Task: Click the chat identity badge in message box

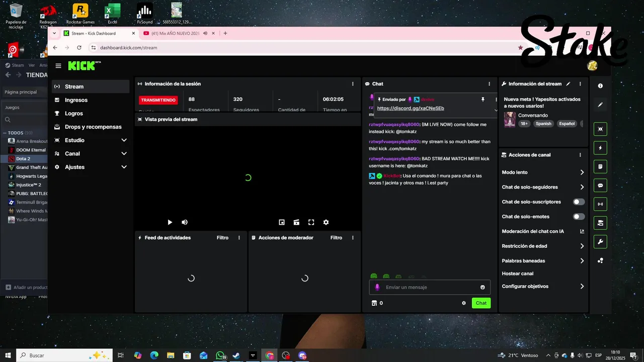Action: coord(377,287)
